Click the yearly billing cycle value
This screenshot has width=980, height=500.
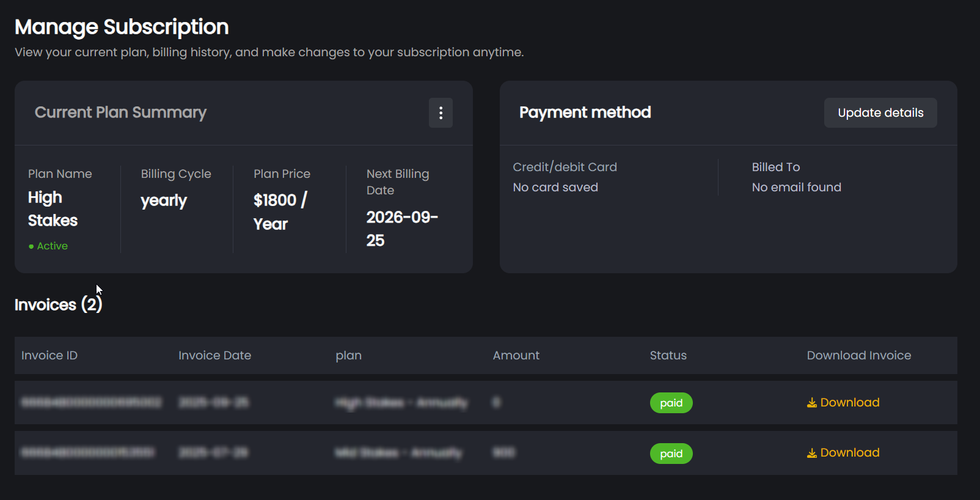[x=164, y=201]
